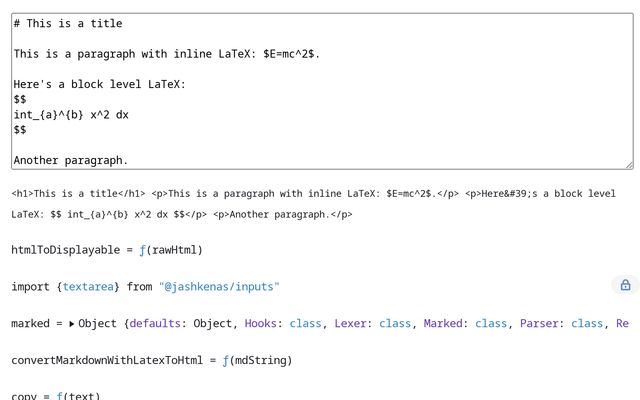Click the resize handle of the markdown textarea
The width and height of the screenshot is (640, 400).
pos(628,163)
